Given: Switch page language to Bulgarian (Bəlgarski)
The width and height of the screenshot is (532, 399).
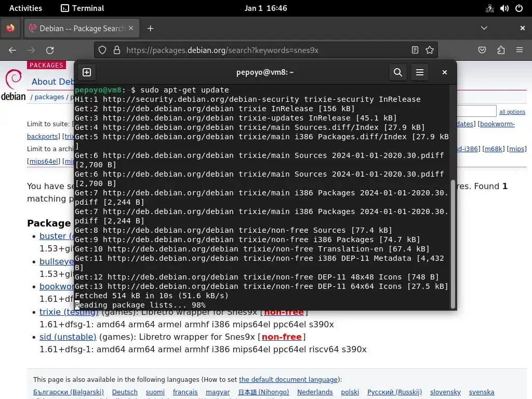Looking at the screenshot, I should click(x=69, y=392).
